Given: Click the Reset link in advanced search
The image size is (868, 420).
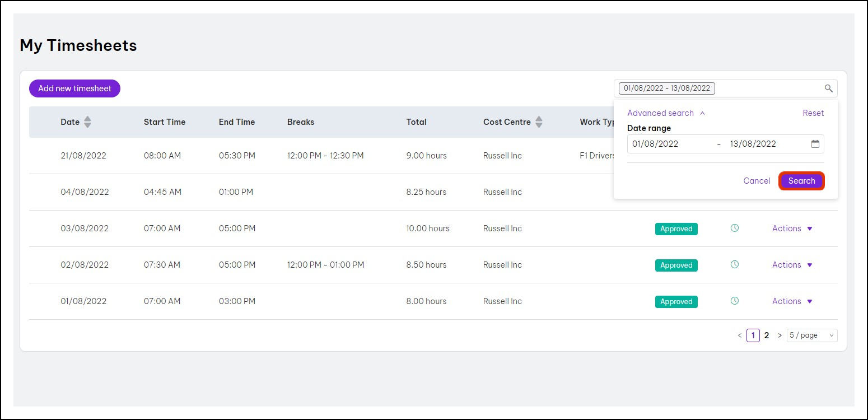Looking at the screenshot, I should pos(813,113).
